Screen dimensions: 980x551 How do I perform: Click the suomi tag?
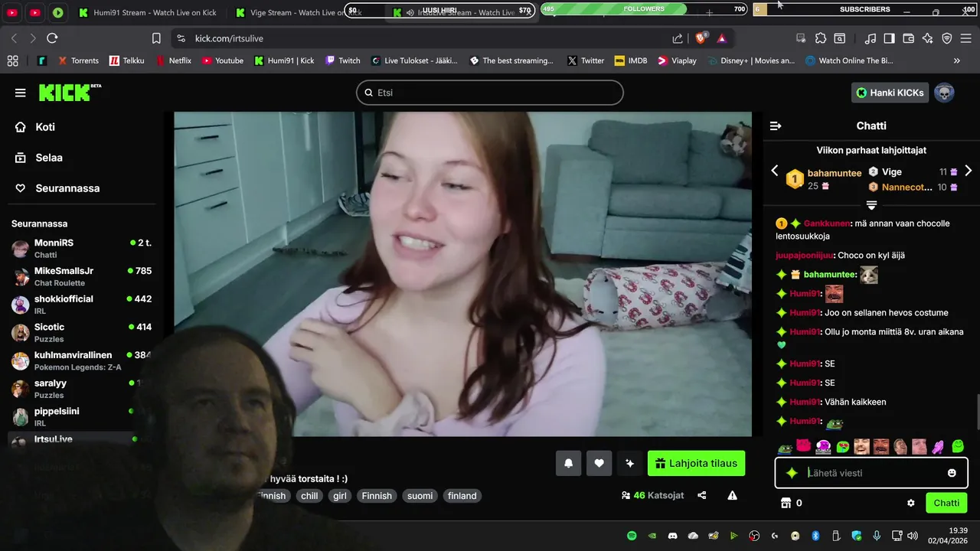click(x=420, y=496)
